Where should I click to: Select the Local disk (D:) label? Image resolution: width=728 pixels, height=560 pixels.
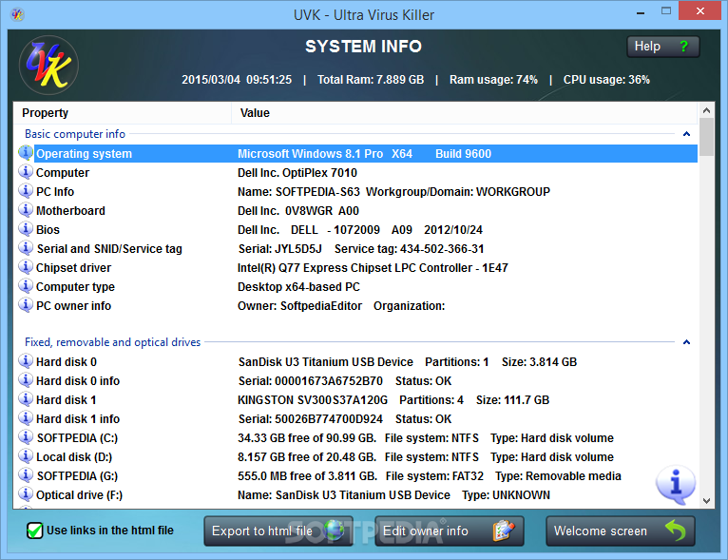[74, 457]
